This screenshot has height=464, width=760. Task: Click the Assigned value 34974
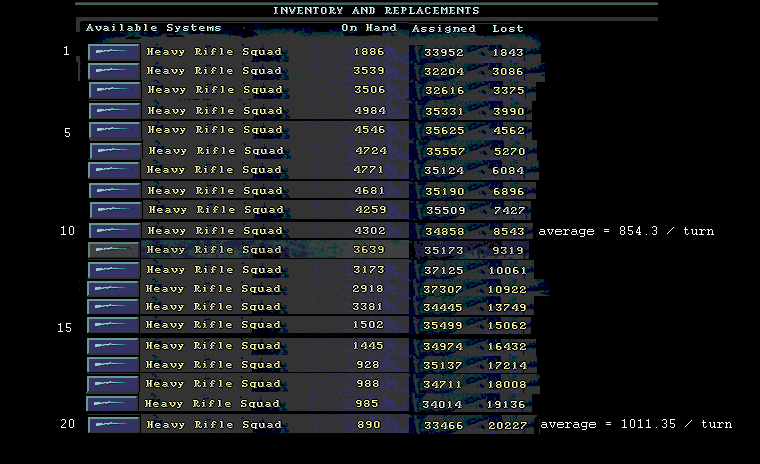click(x=443, y=347)
